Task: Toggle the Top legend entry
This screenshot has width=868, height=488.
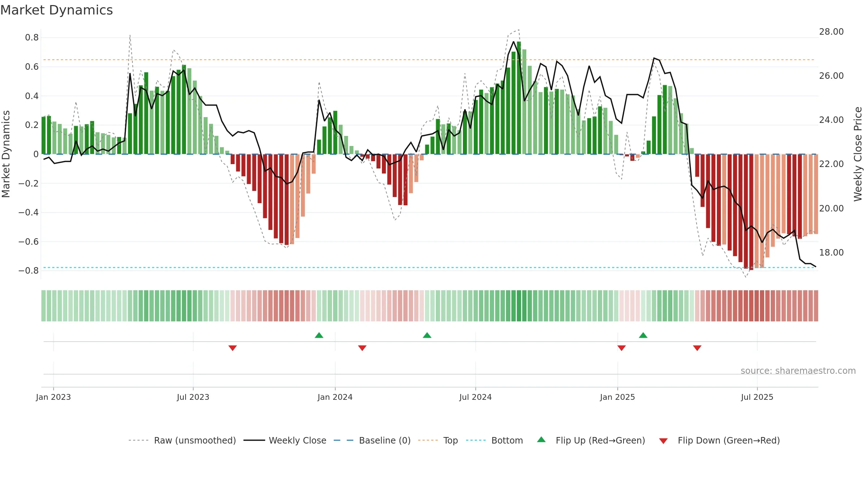Action: 438,440
